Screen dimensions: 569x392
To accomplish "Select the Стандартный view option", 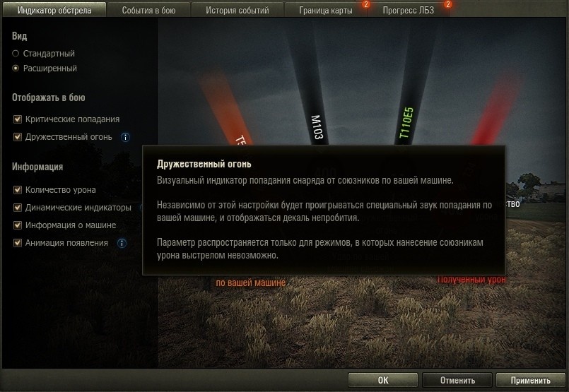I will (x=16, y=53).
